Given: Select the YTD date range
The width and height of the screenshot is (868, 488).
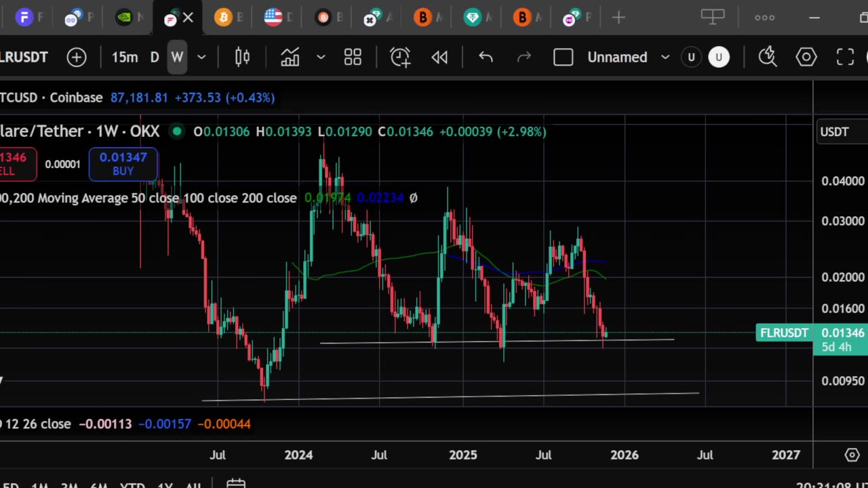Looking at the screenshot, I should [132, 485].
